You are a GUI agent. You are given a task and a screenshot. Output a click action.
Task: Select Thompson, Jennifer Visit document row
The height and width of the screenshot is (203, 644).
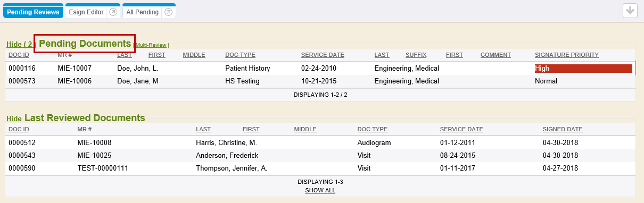pos(320,168)
